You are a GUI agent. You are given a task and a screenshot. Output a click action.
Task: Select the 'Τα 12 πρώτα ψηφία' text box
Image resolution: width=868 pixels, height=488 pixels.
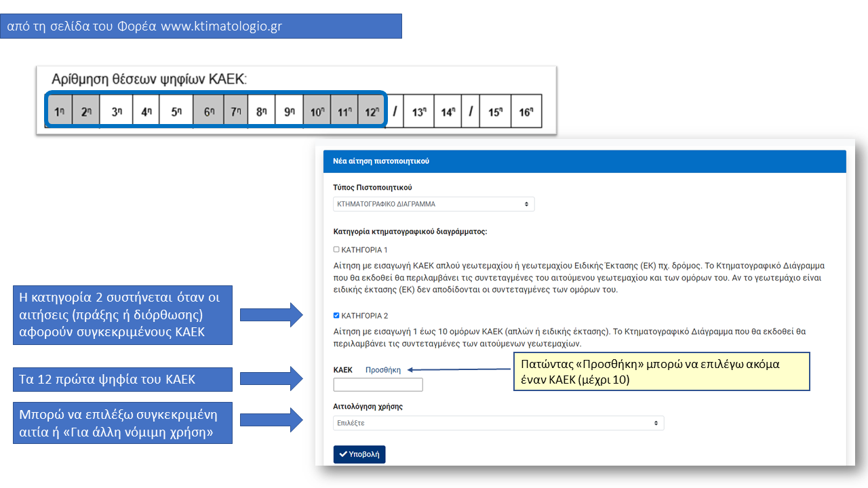[122, 380]
